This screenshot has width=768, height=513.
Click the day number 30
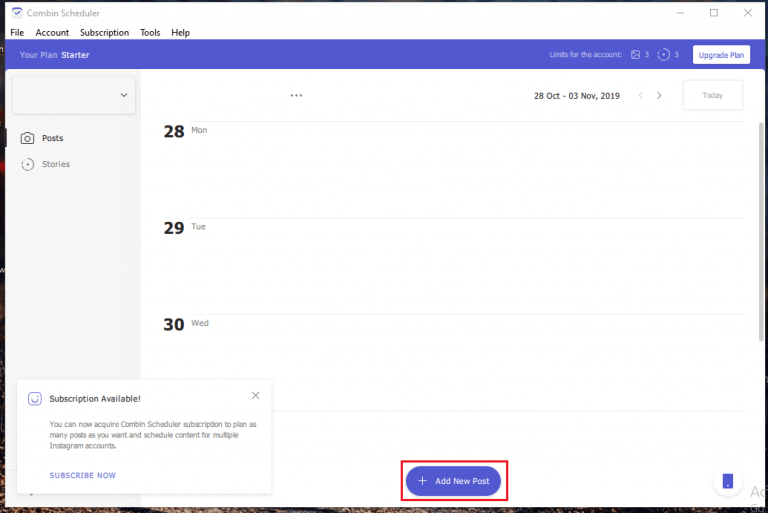point(174,324)
